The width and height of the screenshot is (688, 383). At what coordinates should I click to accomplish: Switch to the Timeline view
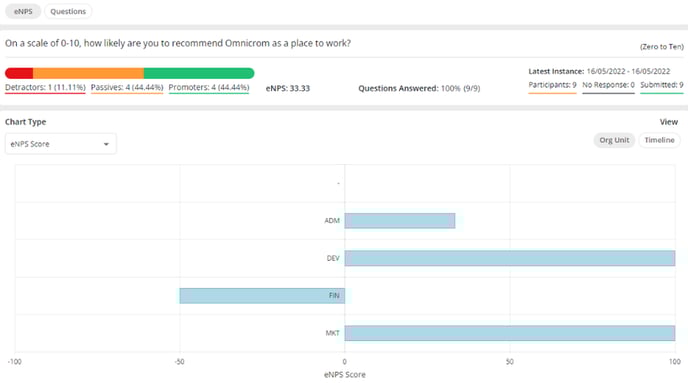coord(659,140)
